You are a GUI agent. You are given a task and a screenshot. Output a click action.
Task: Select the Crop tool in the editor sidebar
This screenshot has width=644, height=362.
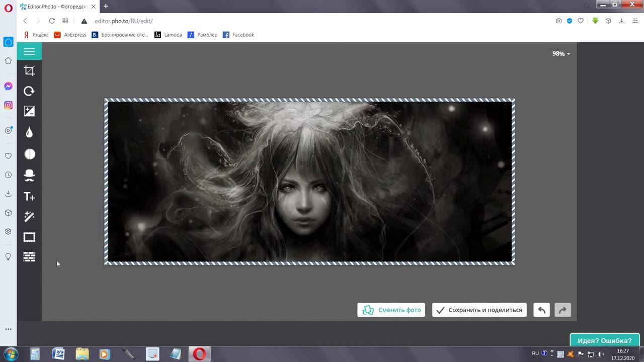(29, 71)
